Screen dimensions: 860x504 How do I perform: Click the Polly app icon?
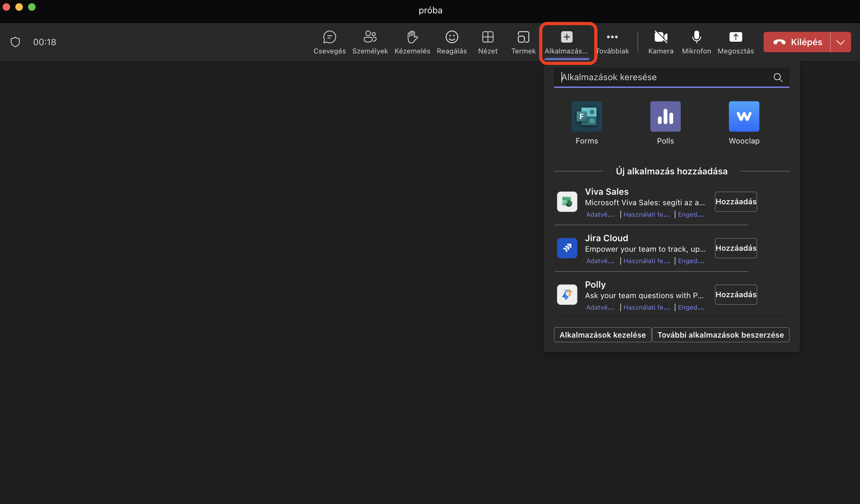[567, 295]
